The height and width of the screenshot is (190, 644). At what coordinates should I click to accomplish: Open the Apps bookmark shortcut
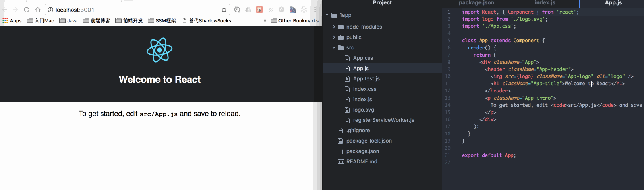click(12, 20)
